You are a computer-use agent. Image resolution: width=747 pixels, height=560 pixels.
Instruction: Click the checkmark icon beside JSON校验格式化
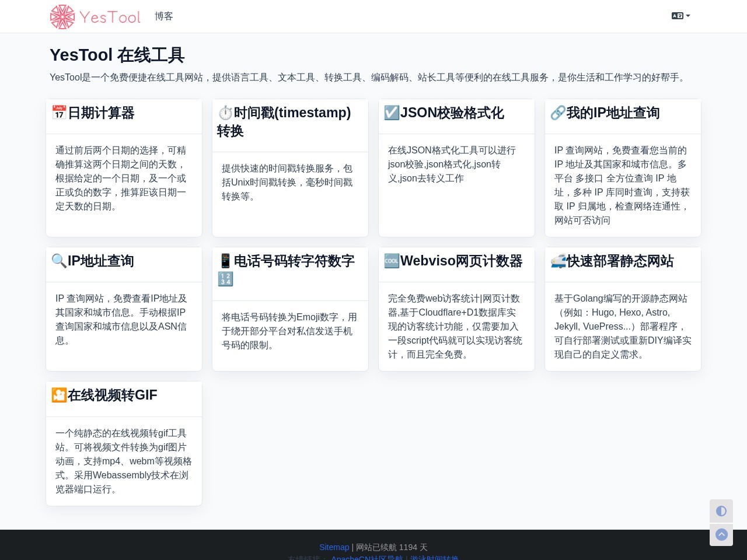click(x=392, y=113)
